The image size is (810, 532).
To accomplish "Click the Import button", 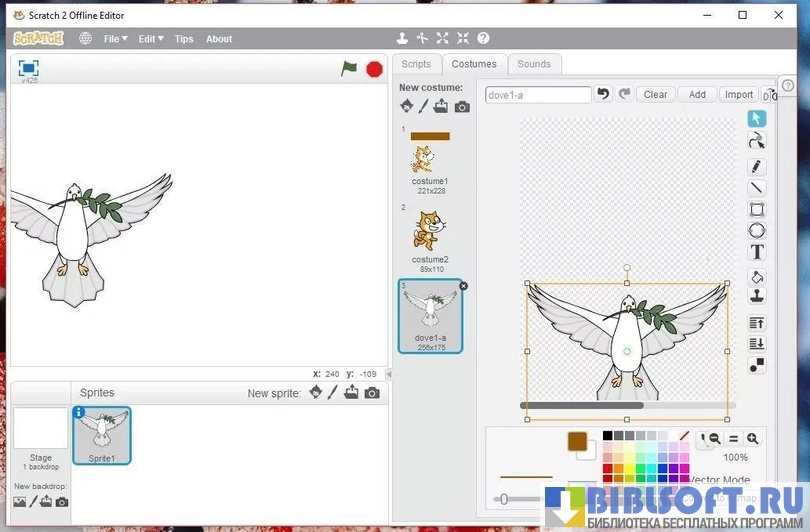I will [x=739, y=95].
